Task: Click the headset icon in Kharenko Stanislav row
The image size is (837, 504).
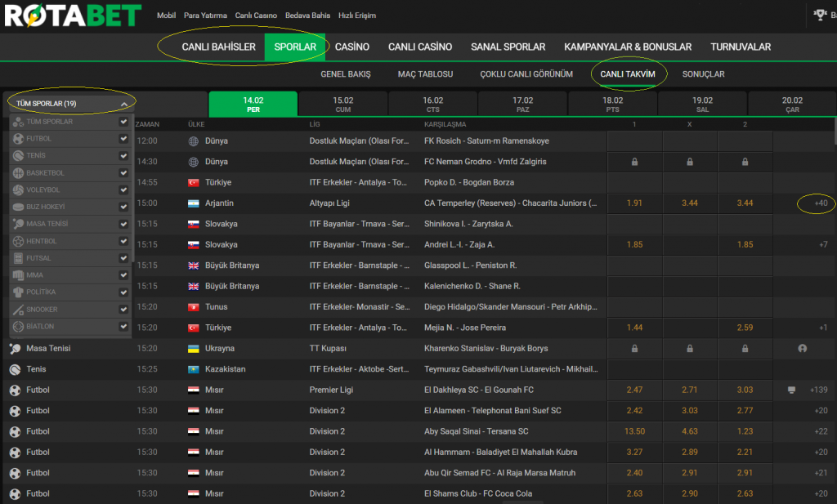Action: [803, 348]
